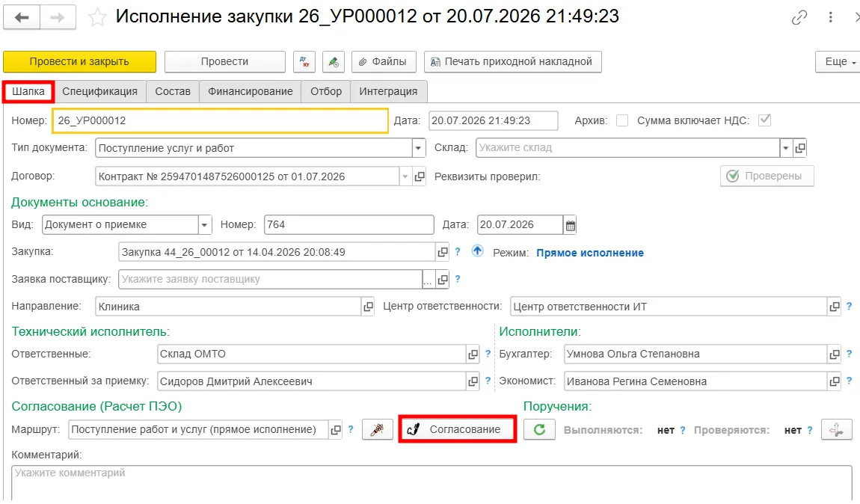The width and height of the screenshot is (860, 504).
Task: Click the route wand tool icon
Action: [378, 429]
